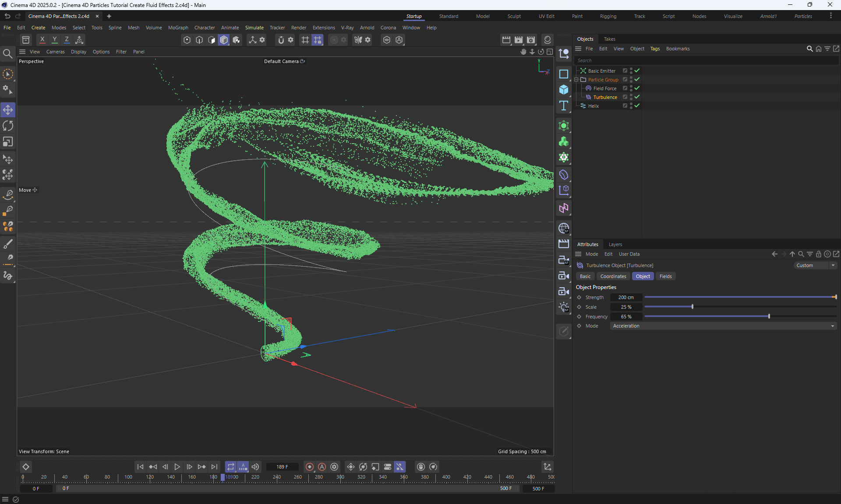Screen dimensions: 841x504
Task: Collapse the Particle Group tree item
Action: (576, 80)
